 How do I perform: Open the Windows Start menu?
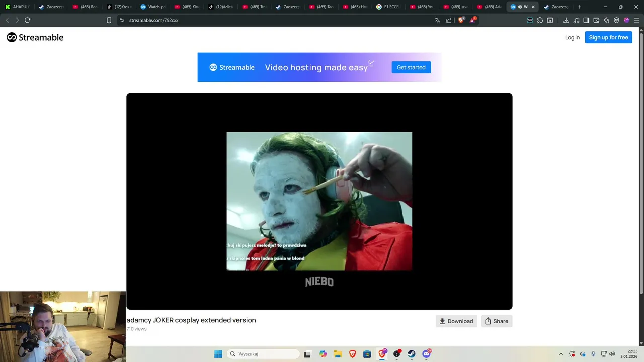218,354
